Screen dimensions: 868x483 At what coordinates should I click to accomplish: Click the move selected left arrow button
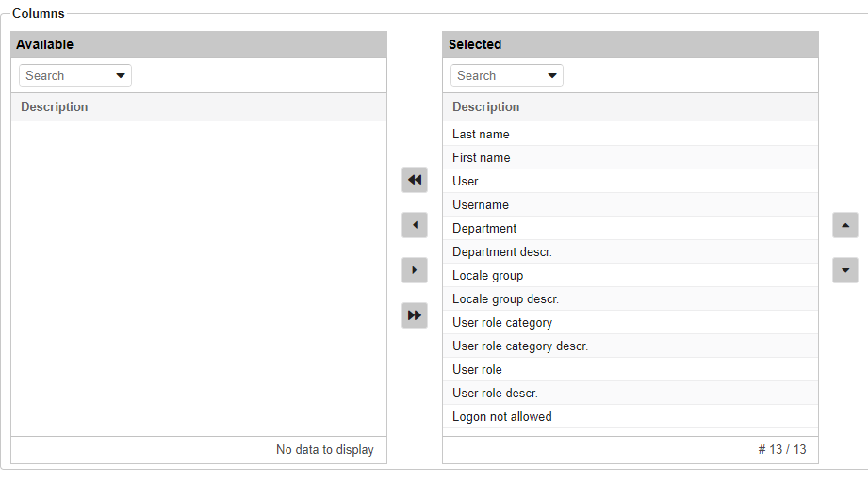pyautogui.click(x=415, y=225)
